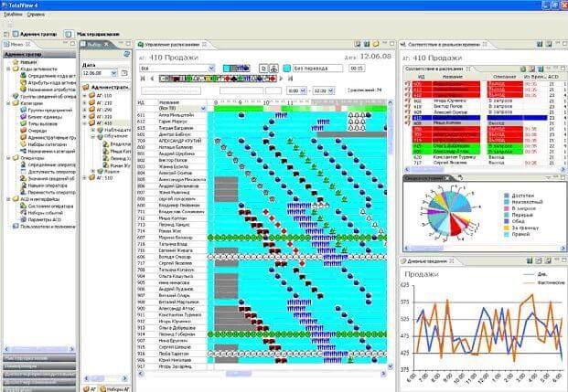
Task: Open the Все filter dropdown in schedule view
Action: [211, 68]
